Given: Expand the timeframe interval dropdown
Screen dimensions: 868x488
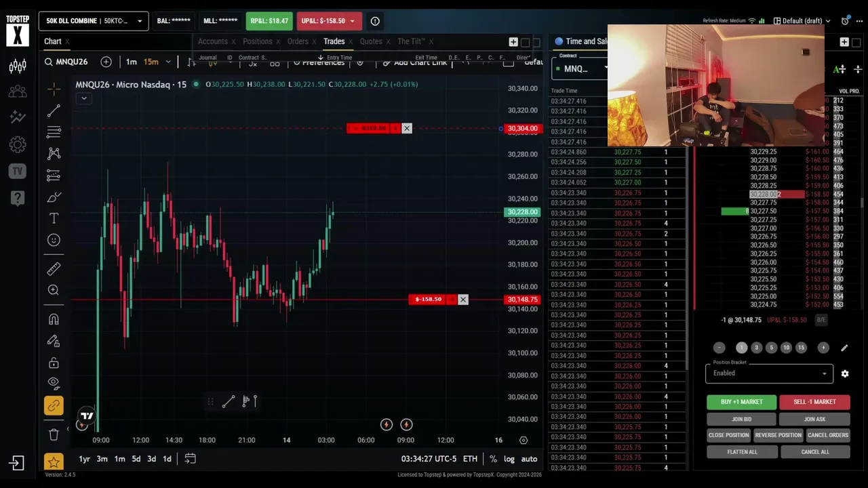Looking at the screenshot, I should click(168, 62).
